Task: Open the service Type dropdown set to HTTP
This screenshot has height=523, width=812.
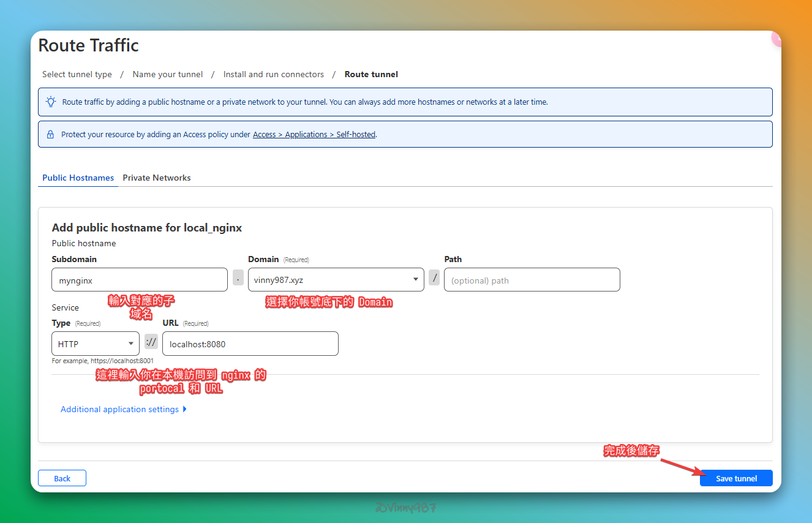Action: tap(96, 344)
